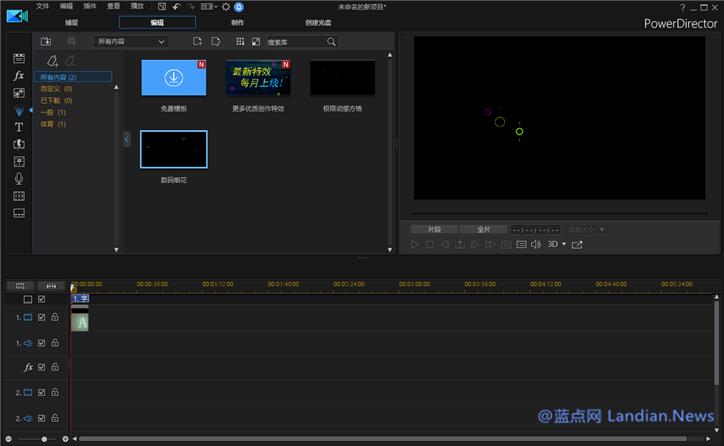Open the Effects (fx) room in sidebar
This screenshot has width=724, height=446.
[18, 76]
